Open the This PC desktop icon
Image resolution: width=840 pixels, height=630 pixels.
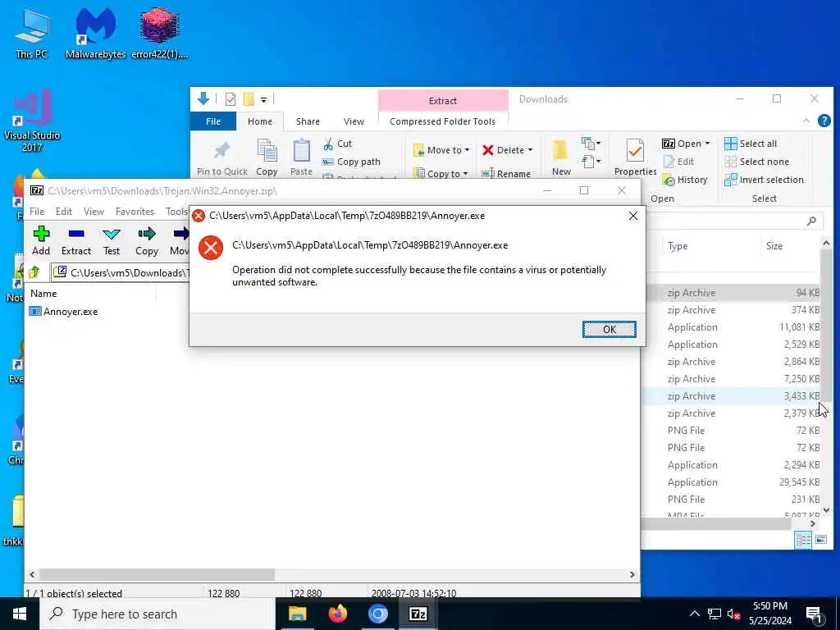[x=32, y=33]
